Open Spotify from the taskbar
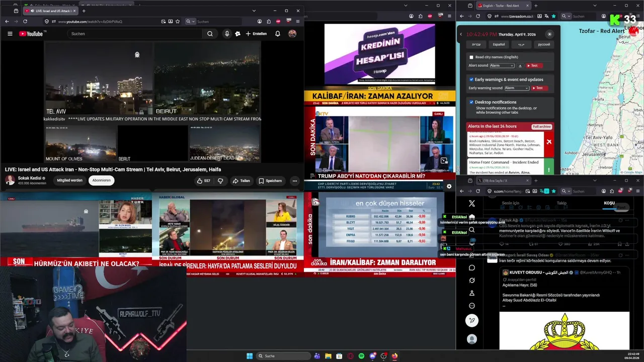 point(361,356)
